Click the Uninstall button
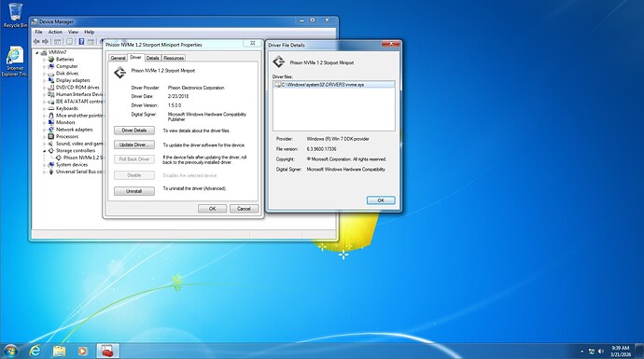The height and width of the screenshot is (359, 644). point(134,191)
